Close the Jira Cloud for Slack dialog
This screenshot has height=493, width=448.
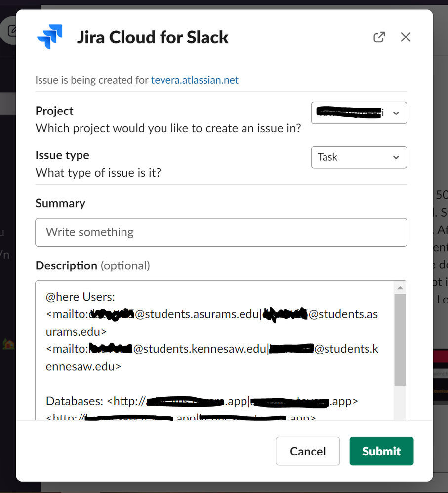point(406,37)
